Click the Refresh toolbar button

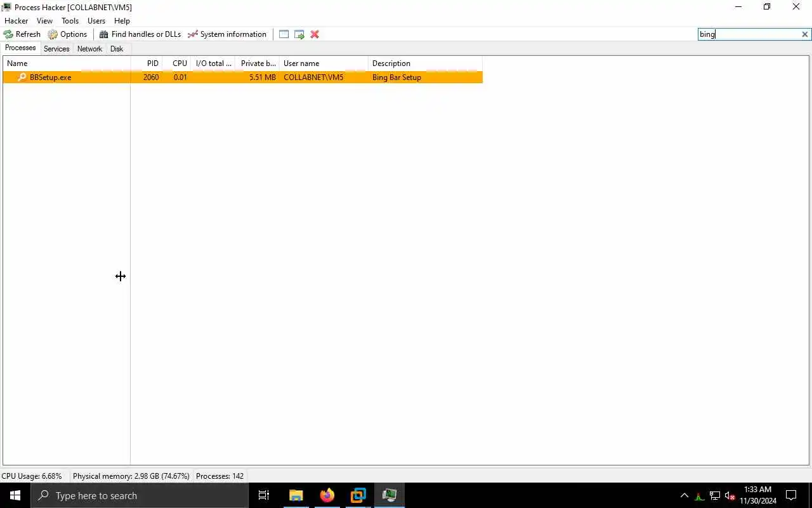[x=22, y=34]
